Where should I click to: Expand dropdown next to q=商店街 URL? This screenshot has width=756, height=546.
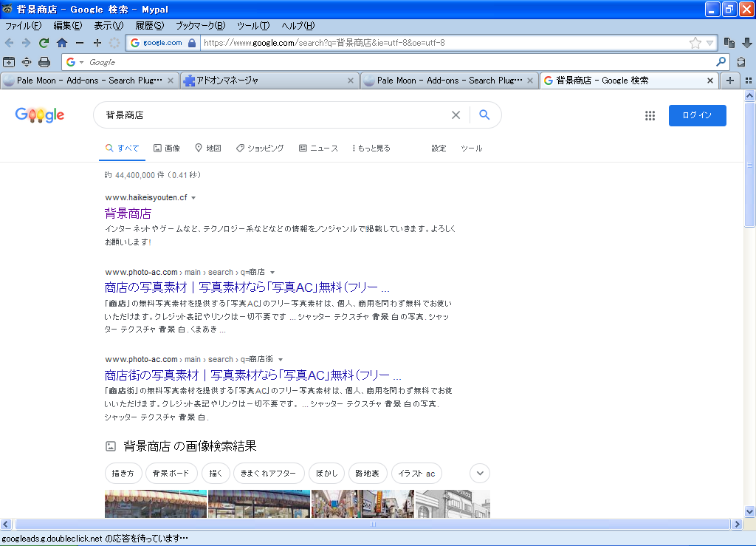[x=281, y=359]
